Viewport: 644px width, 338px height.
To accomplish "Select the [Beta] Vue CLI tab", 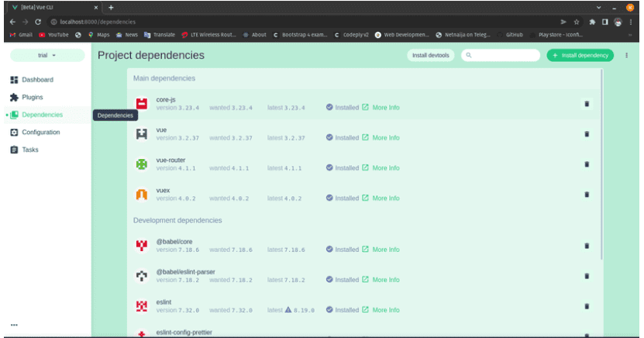I will tap(54, 8).
